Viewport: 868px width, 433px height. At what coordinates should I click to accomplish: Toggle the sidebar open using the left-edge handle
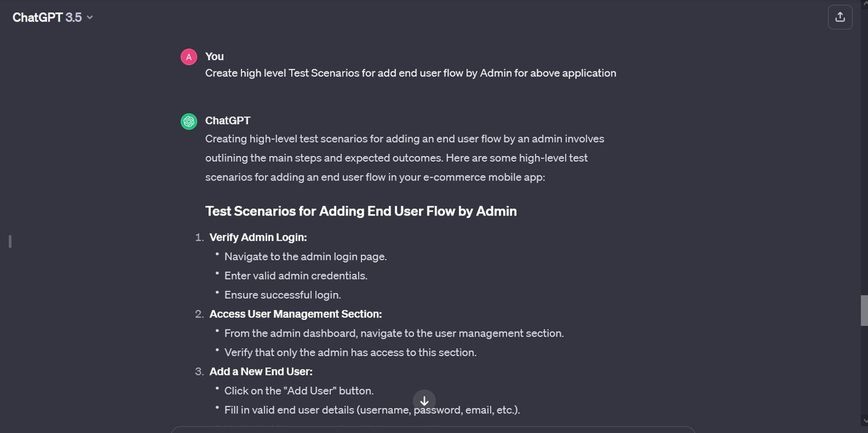click(10, 241)
